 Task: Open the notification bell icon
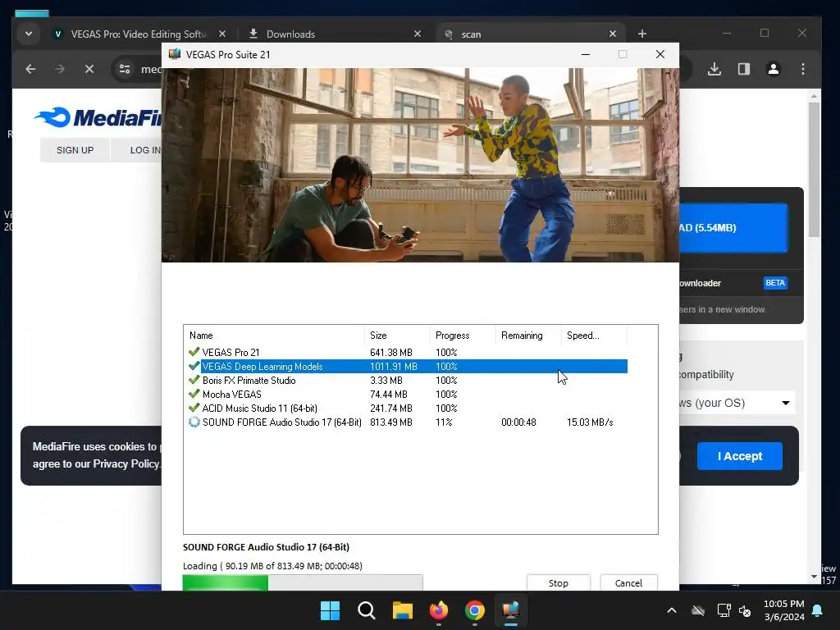[x=818, y=610]
